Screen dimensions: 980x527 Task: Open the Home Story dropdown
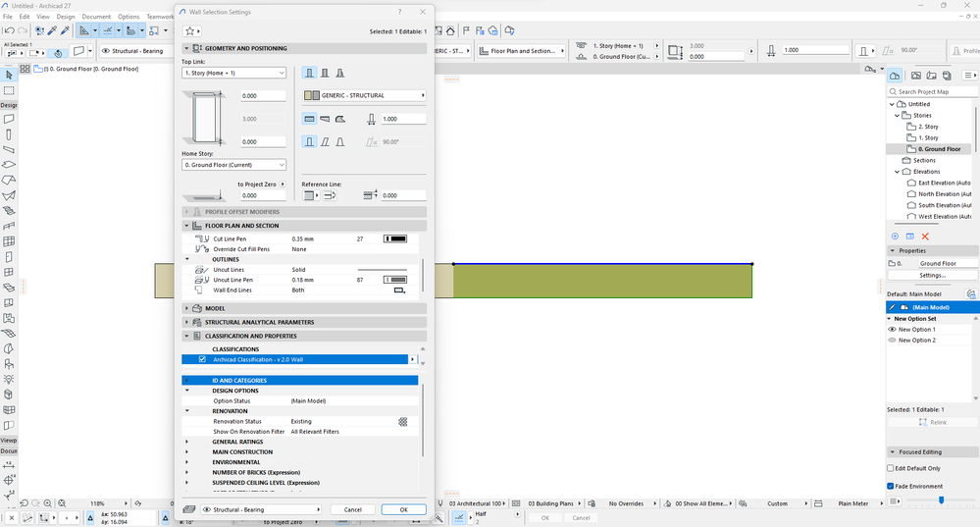[x=233, y=165]
